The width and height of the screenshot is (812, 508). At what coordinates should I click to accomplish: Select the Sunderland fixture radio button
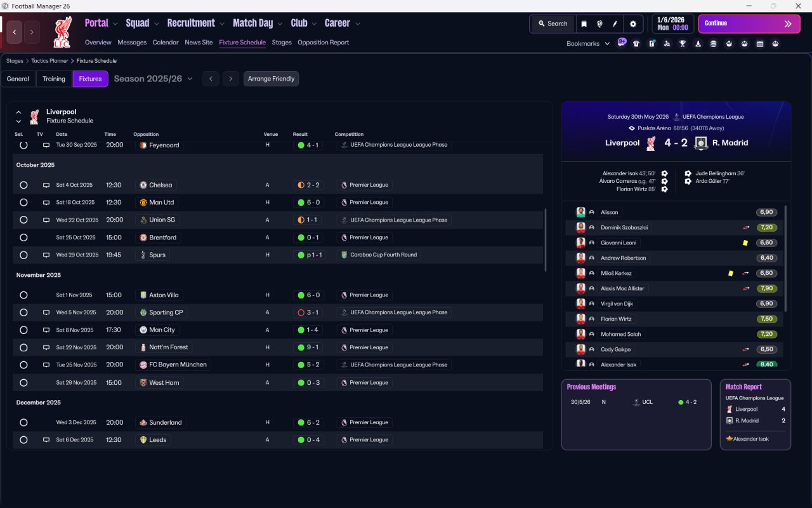(23, 423)
